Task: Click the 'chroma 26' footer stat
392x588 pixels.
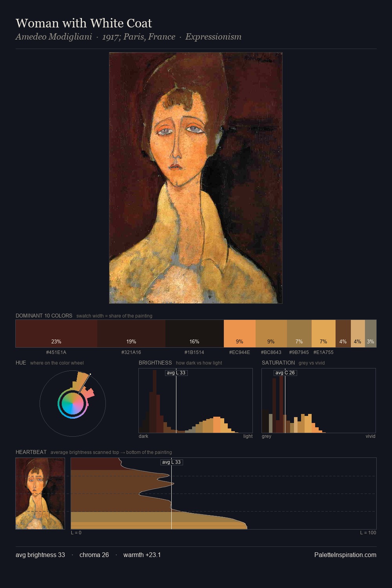Action: (x=94, y=555)
